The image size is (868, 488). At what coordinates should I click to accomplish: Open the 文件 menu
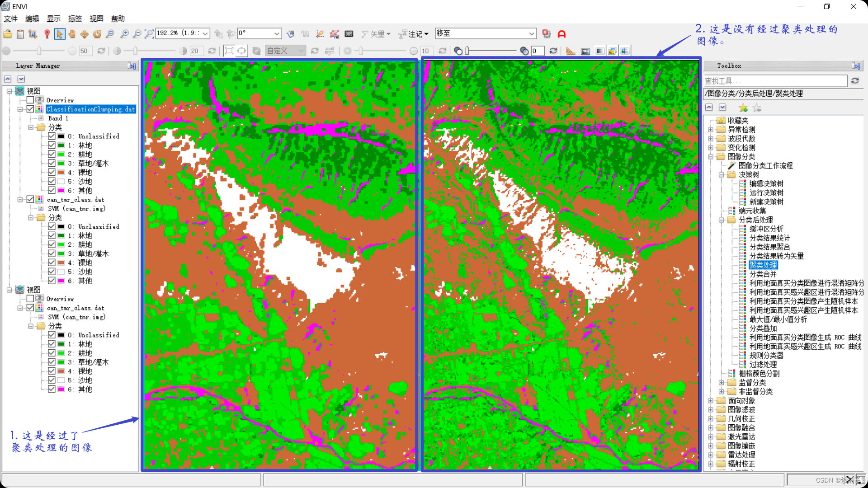pos(10,19)
